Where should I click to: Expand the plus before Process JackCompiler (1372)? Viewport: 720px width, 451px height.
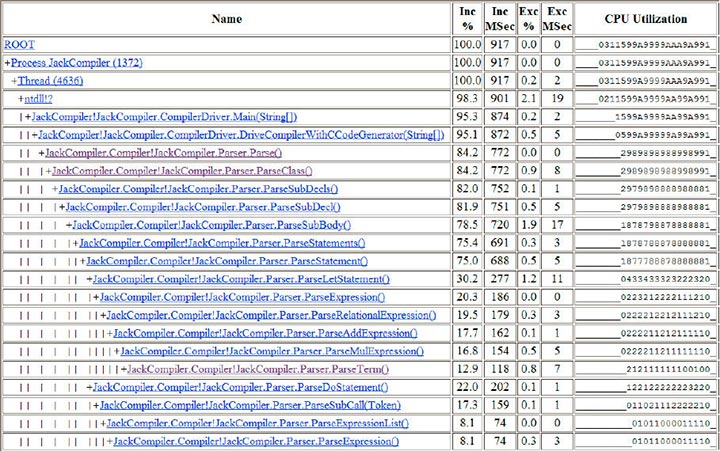click(7, 63)
